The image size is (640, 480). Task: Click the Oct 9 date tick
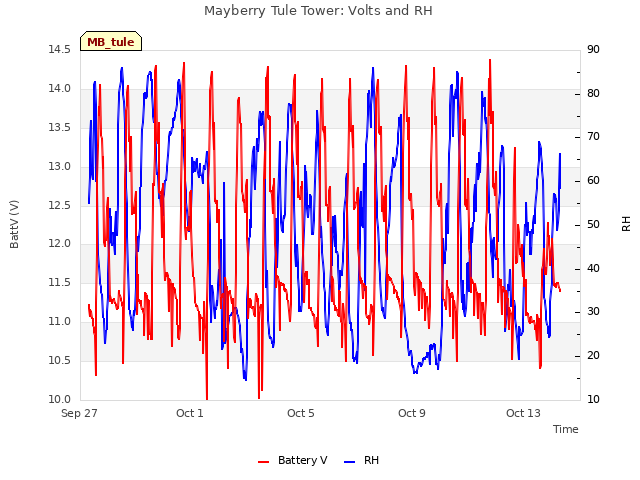[x=412, y=413]
